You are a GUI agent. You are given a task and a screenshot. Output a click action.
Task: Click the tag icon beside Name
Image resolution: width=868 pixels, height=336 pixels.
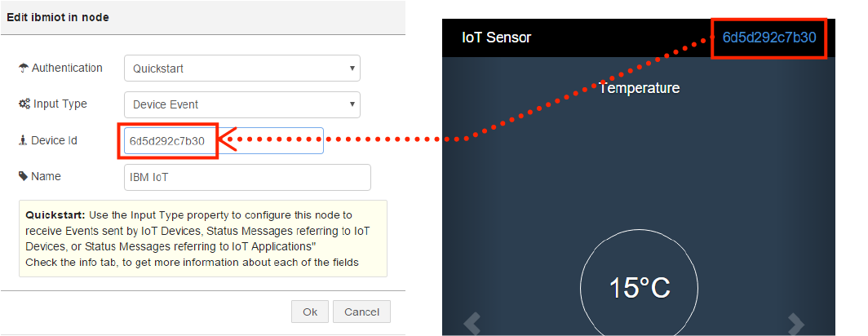23,176
